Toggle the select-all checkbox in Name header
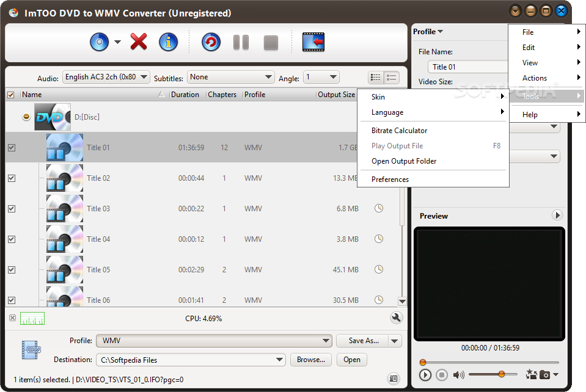586x392 pixels. tap(11, 95)
